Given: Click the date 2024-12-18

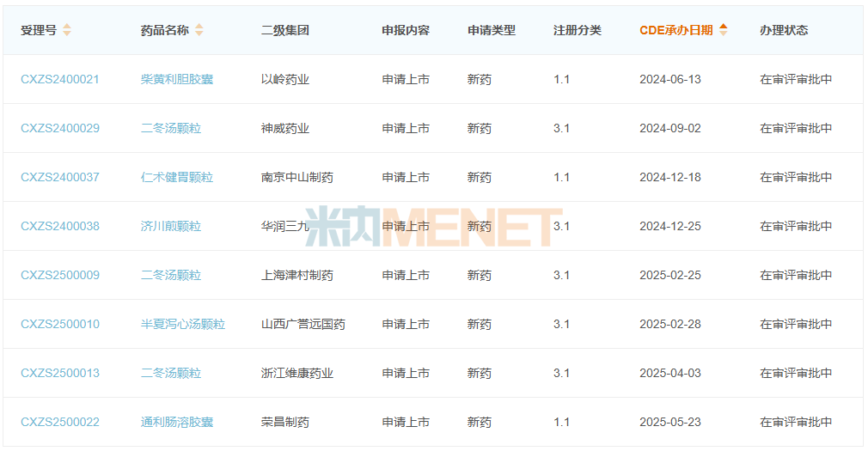Looking at the screenshot, I should [x=669, y=177].
